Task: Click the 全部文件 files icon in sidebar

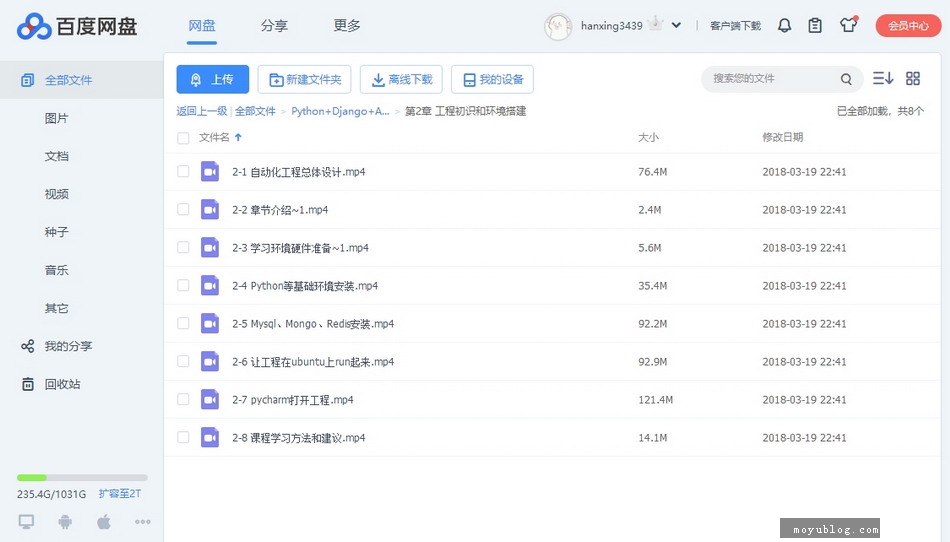Action: tap(27, 80)
